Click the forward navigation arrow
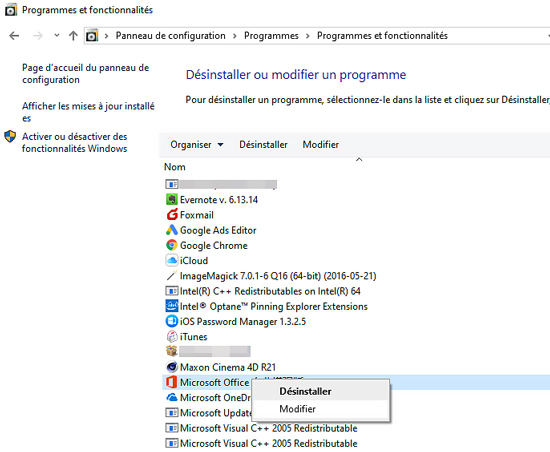This screenshot has height=452, width=550. pyautogui.click(x=38, y=36)
